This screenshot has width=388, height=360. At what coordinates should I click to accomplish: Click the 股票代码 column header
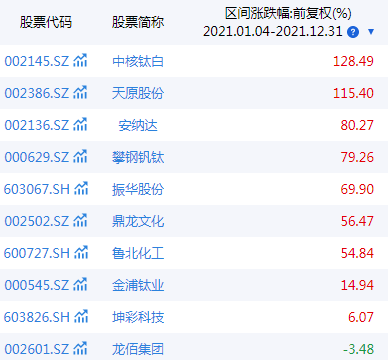46,22
